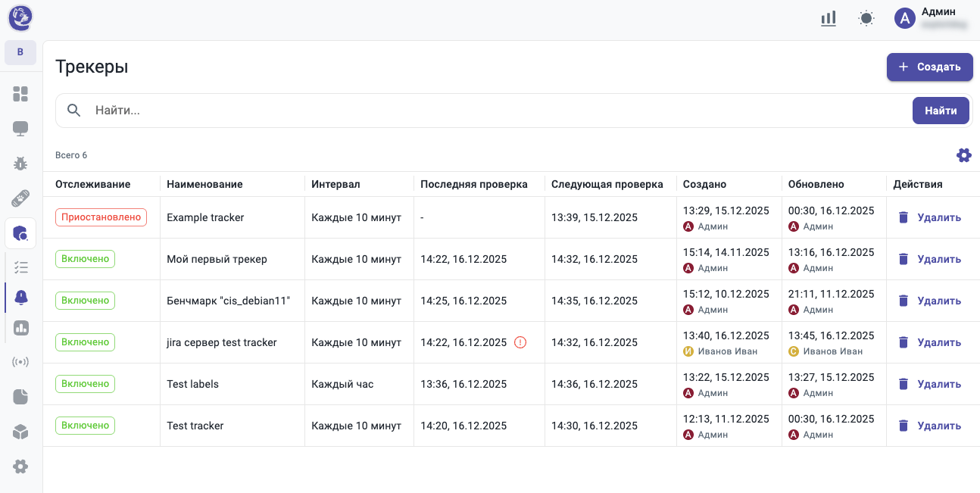Click the bandage patch icon in sidebar
Image resolution: width=980 pixels, height=493 pixels.
[20, 198]
